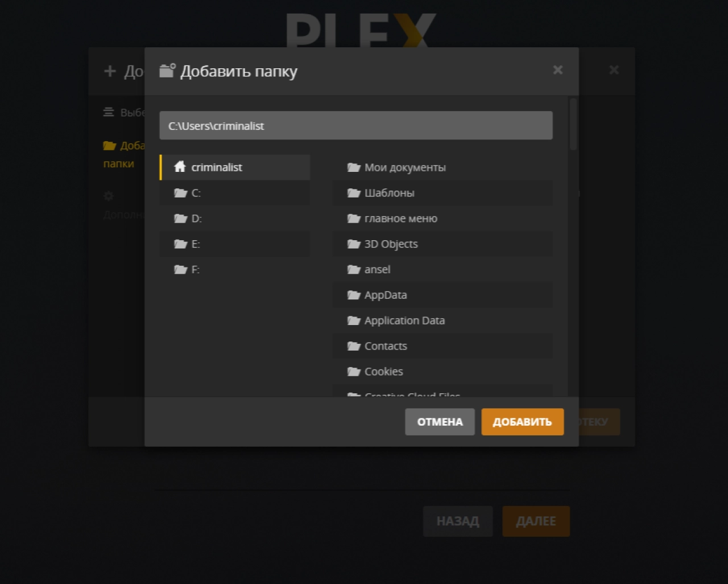Click the ДАЛЕЕ button in background
728x584 pixels.
(x=536, y=521)
